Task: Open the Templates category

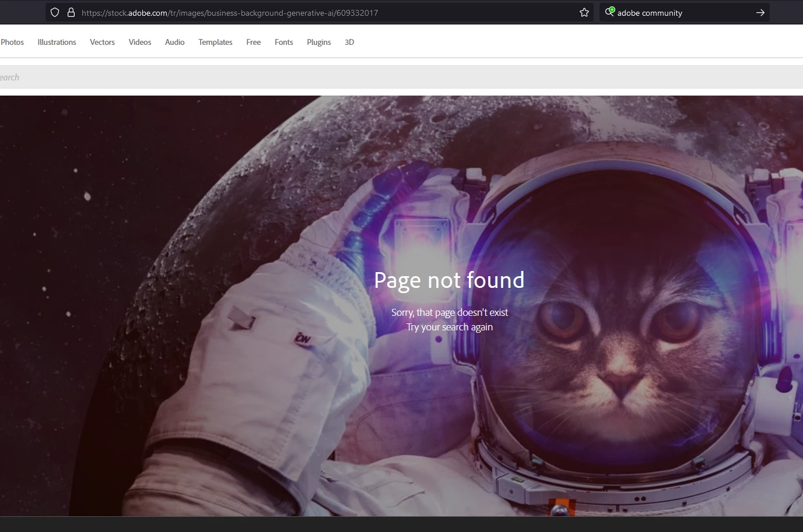Action: [x=215, y=42]
